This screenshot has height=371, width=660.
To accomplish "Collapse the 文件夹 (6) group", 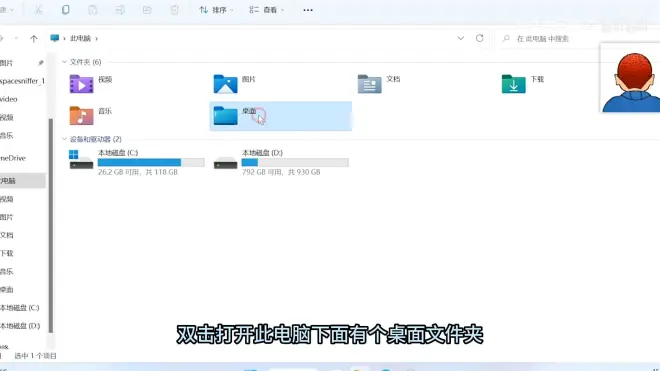I will tap(64, 62).
